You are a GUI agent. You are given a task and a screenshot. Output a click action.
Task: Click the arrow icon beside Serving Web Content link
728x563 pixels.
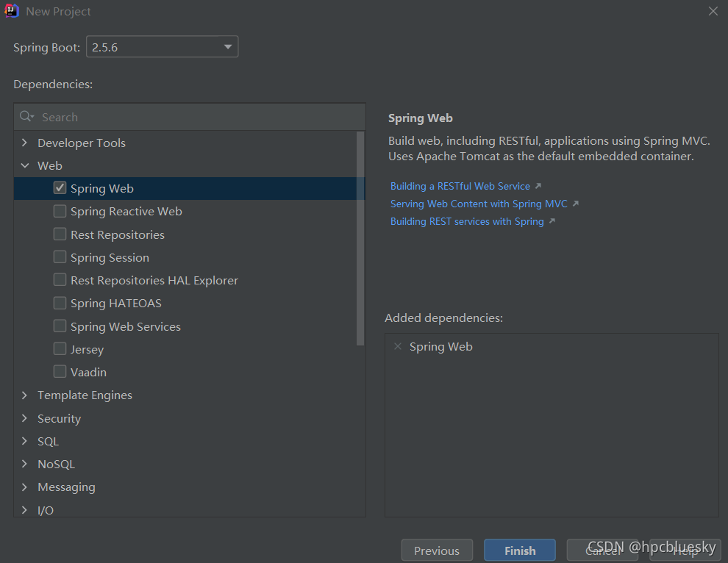(x=576, y=204)
